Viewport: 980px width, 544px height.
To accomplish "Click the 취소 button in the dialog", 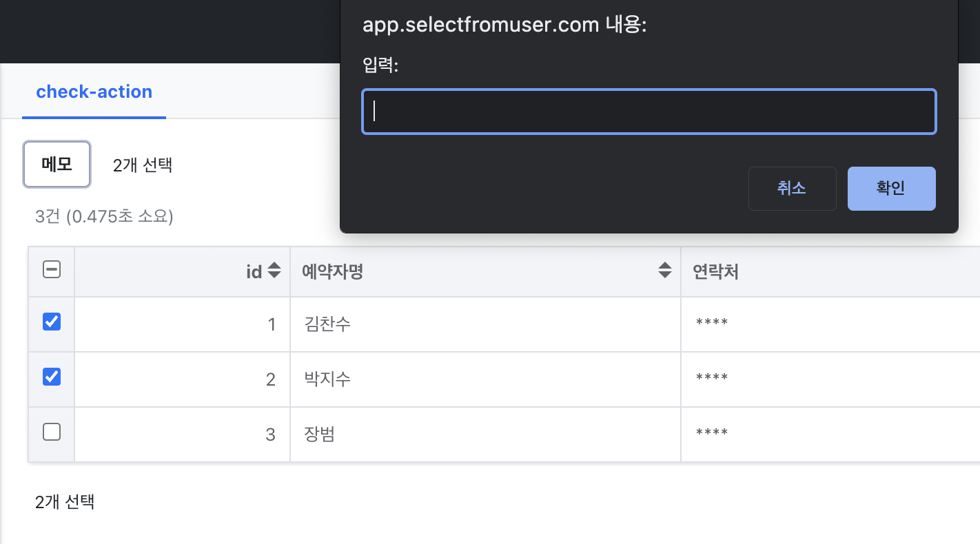I will [x=792, y=189].
